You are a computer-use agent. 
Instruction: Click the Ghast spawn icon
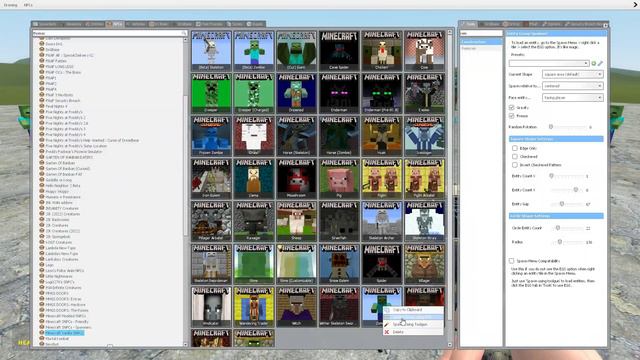[254, 136]
